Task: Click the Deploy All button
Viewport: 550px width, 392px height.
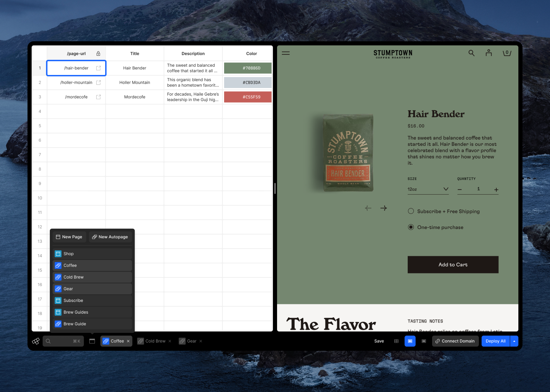Action: coord(496,341)
